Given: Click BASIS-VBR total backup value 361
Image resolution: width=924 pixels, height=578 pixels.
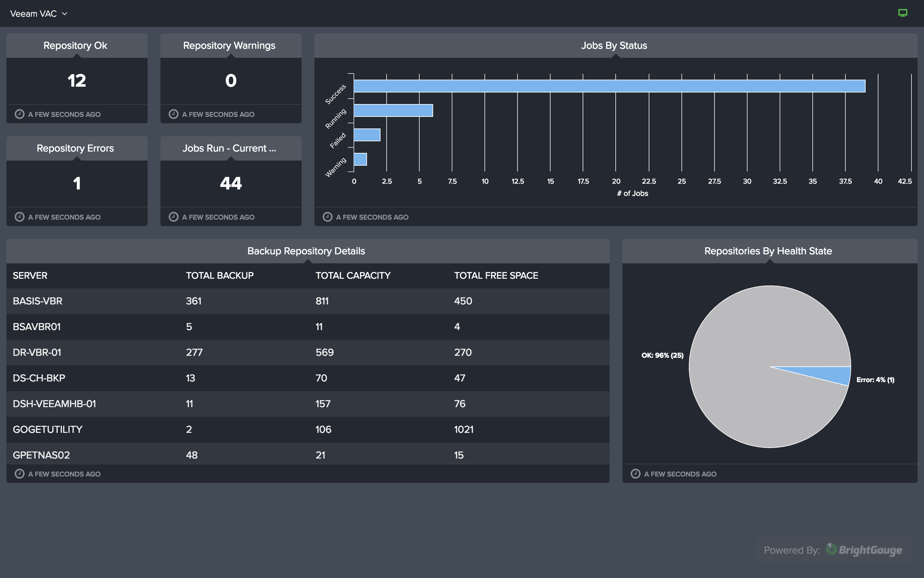Looking at the screenshot, I should click(193, 301).
